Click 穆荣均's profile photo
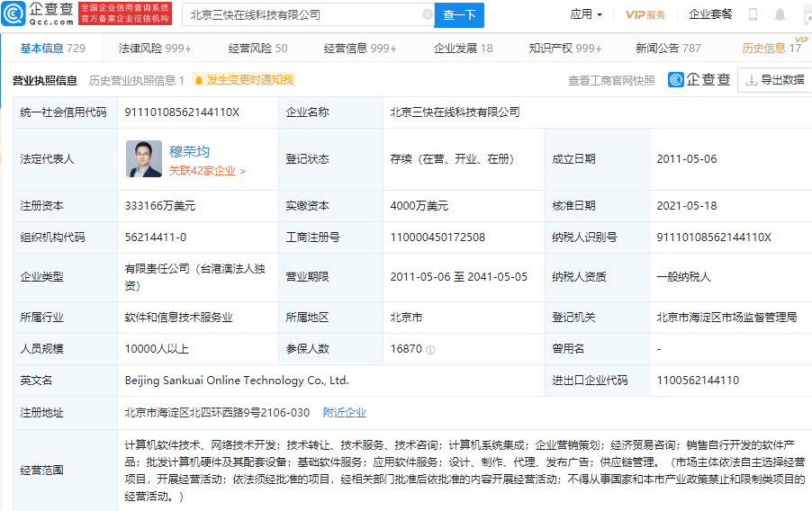The height and width of the screenshot is (511, 812). tap(143, 158)
